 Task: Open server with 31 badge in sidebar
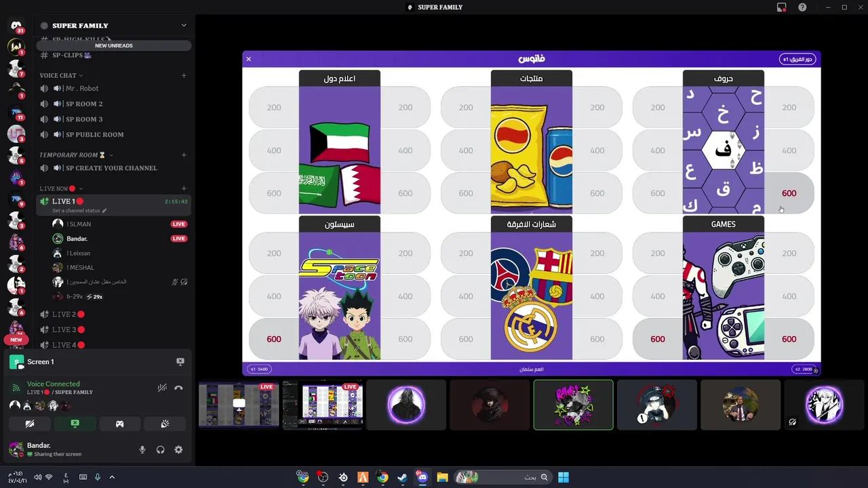16,26
